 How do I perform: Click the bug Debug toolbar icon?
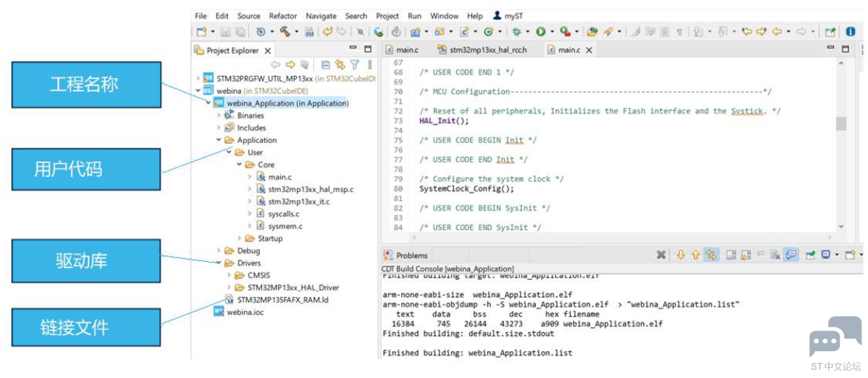[517, 32]
